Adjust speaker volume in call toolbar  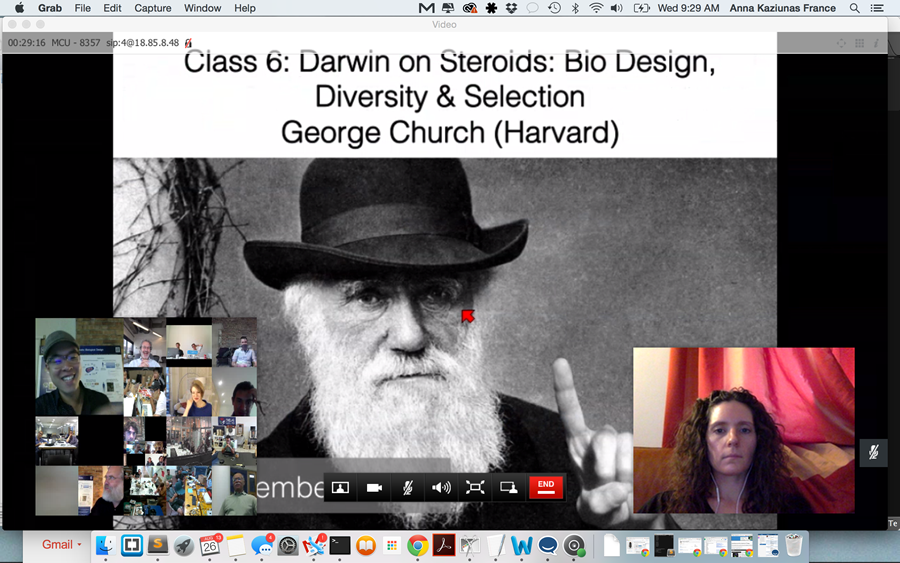click(441, 488)
